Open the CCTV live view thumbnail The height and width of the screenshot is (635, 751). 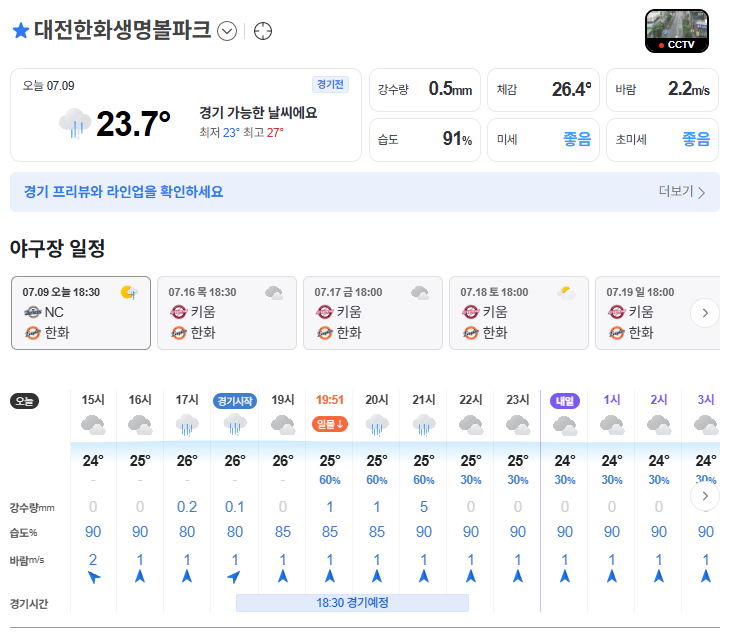(677, 31)
